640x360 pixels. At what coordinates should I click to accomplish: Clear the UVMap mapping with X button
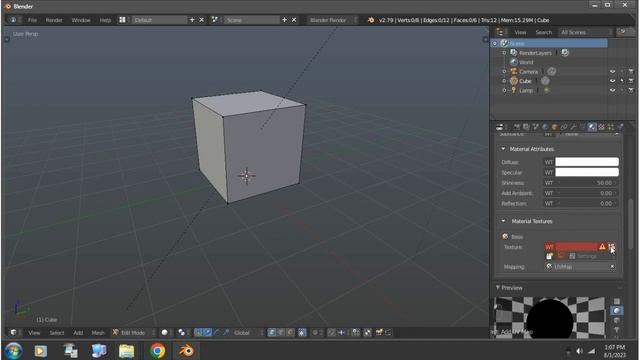(x=612, y=267)
